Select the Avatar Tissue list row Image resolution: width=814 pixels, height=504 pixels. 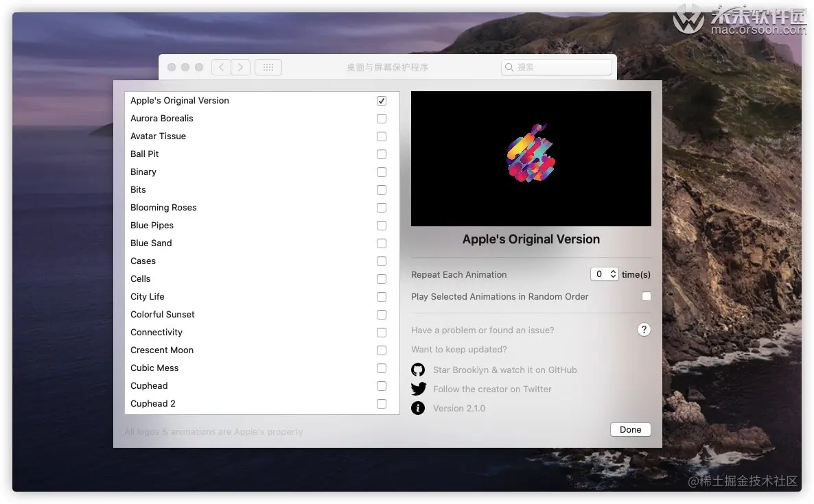262,136
